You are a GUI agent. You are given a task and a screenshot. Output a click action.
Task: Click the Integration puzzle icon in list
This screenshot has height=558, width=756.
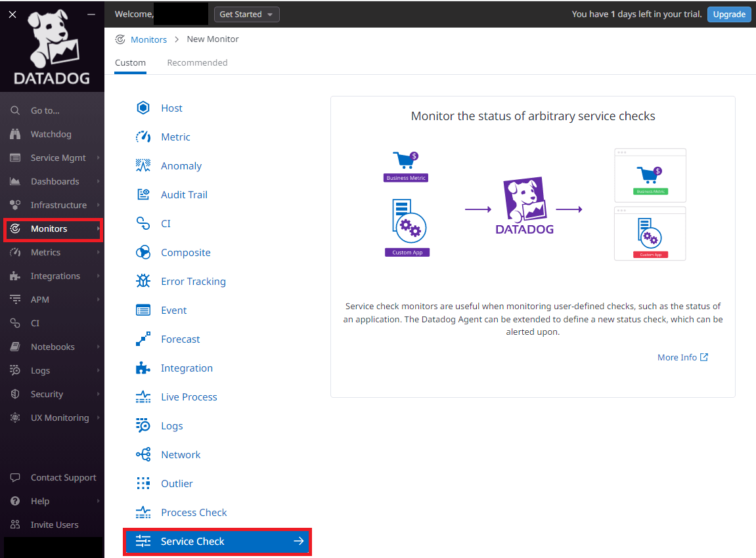(x=143, y=368)
